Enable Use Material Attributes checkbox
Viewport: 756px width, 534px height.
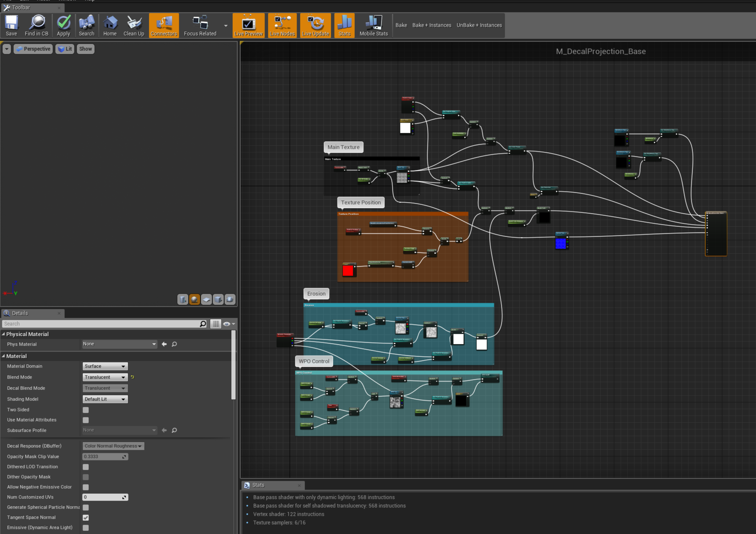86,420
